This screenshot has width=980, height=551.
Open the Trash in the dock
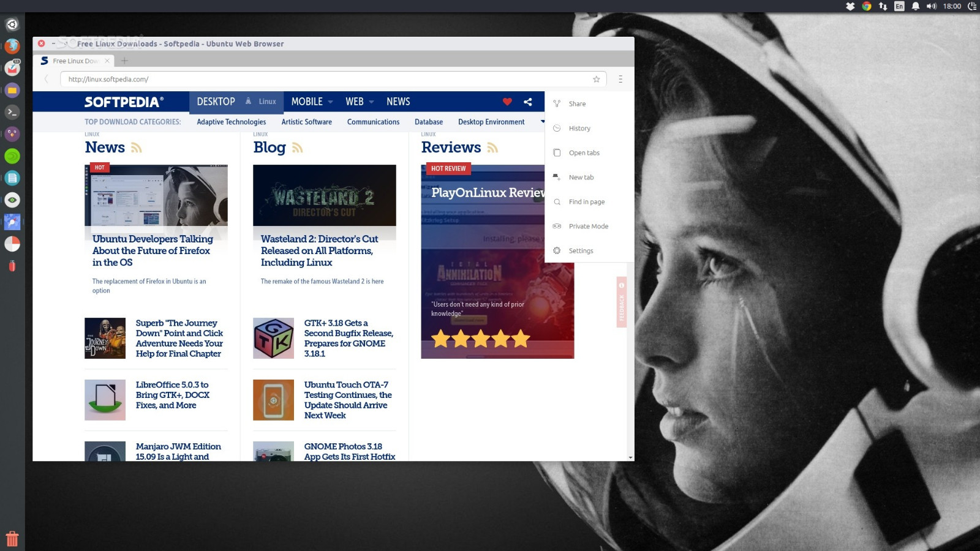tap(12, 539)
